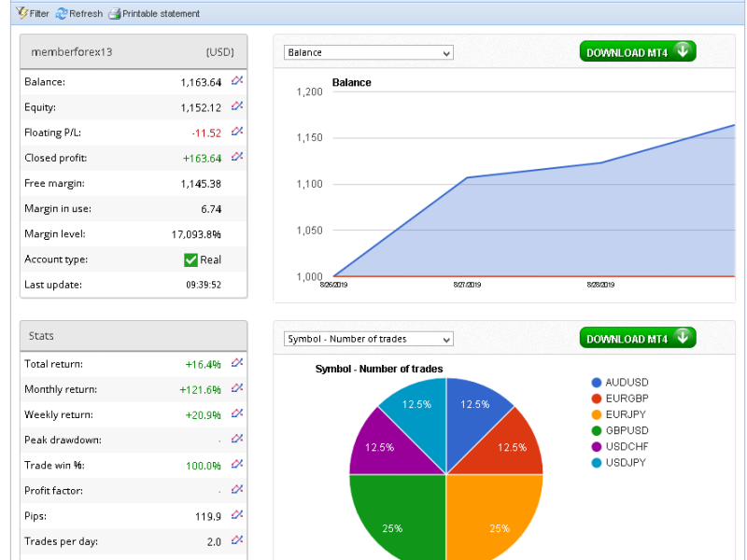
Task: Click the green Real account checkmark
Action: pyautogui.click(x=190, y=259)
